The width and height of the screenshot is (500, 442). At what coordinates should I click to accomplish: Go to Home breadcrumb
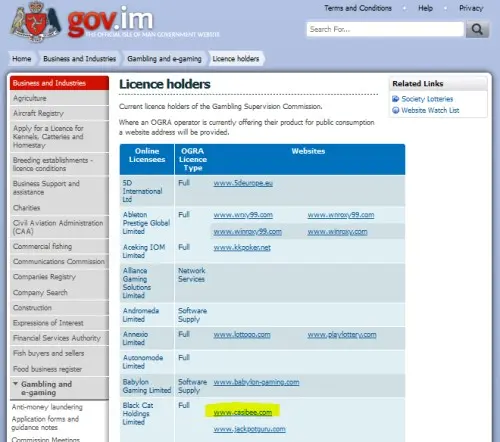click(22, 59)
